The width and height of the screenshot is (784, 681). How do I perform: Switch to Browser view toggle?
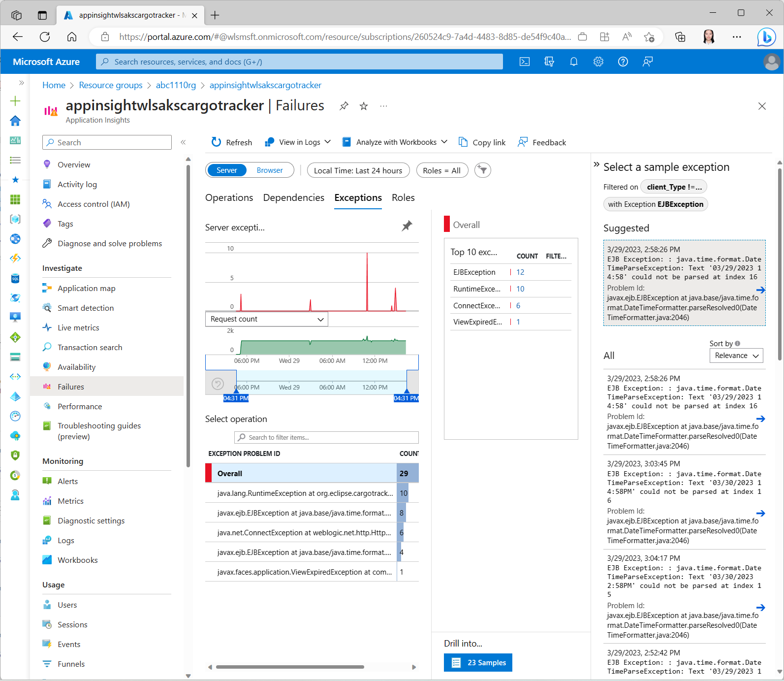click(x=270, y=170)
